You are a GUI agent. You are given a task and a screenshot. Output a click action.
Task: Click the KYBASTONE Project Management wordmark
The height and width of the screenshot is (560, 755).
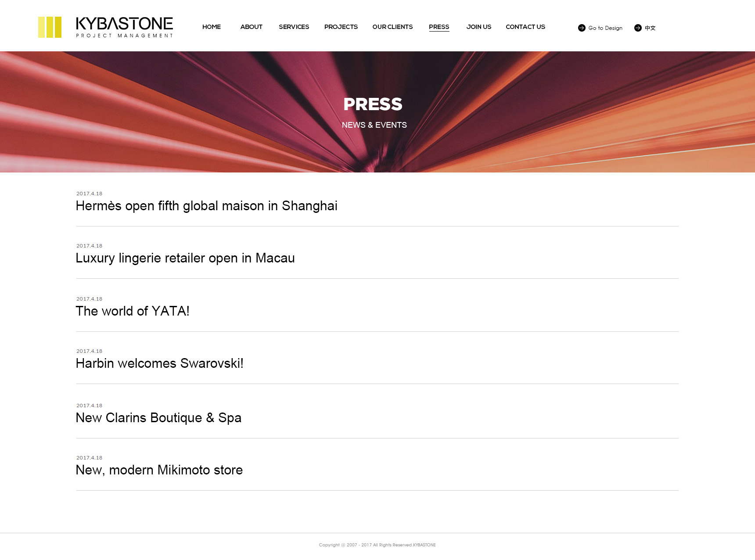[125, 27]
